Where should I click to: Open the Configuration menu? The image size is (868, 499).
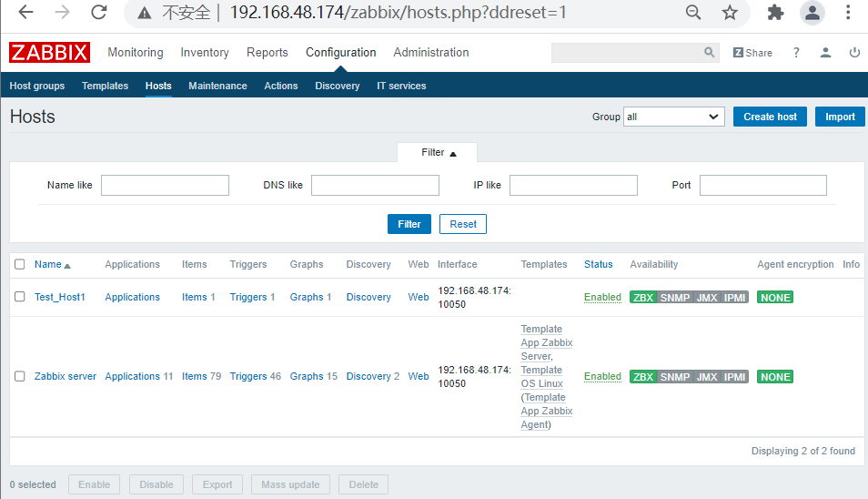coord(341,52)
